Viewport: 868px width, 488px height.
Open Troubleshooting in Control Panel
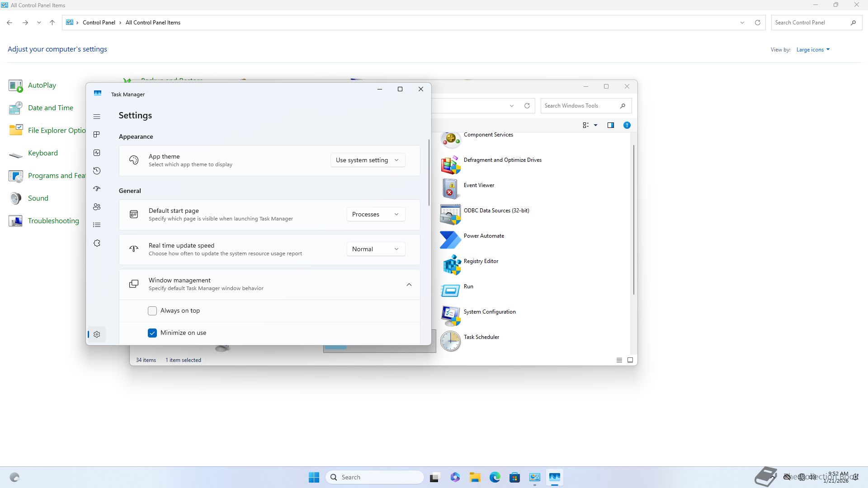[x=53, y=221]
